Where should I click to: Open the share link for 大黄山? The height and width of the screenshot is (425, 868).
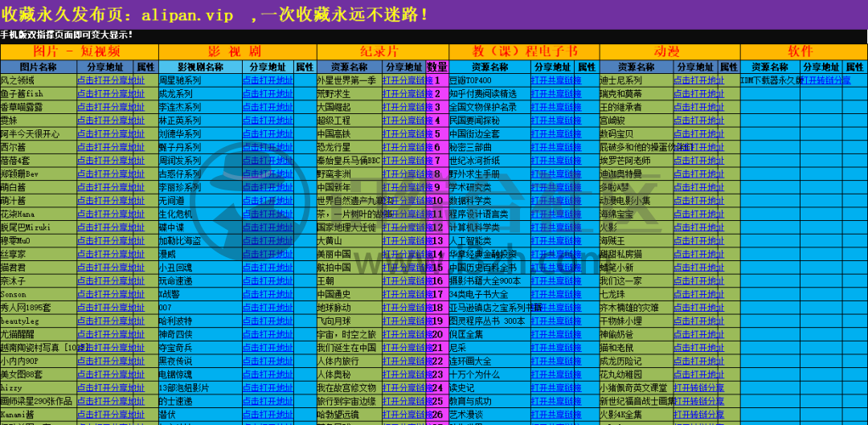[407, 241]
